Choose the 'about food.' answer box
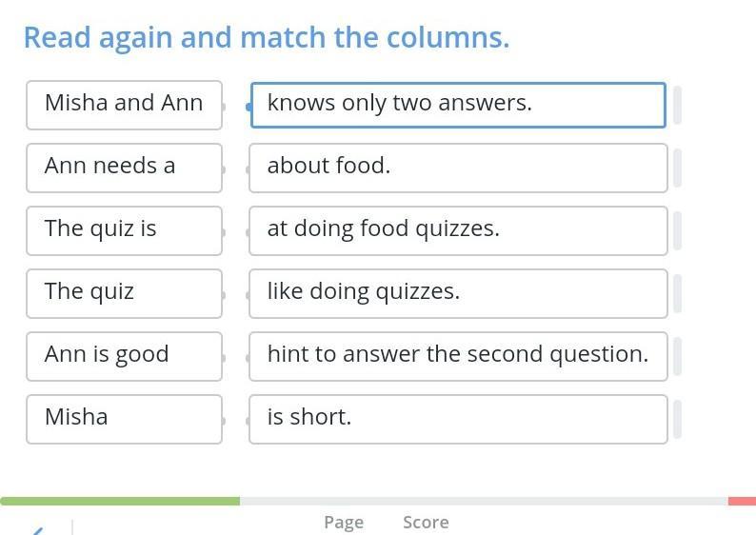Screen dimensions: 756x535 point(458,167)
